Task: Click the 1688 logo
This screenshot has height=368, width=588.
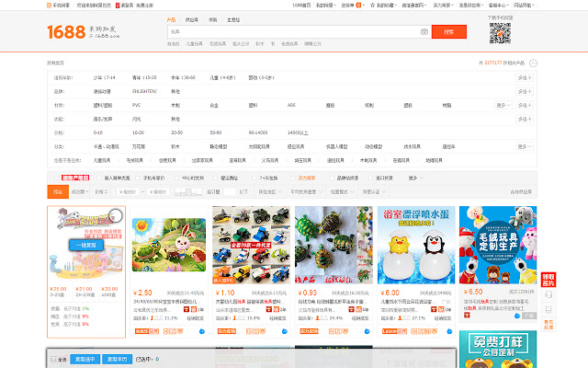Action: [66, 32]
